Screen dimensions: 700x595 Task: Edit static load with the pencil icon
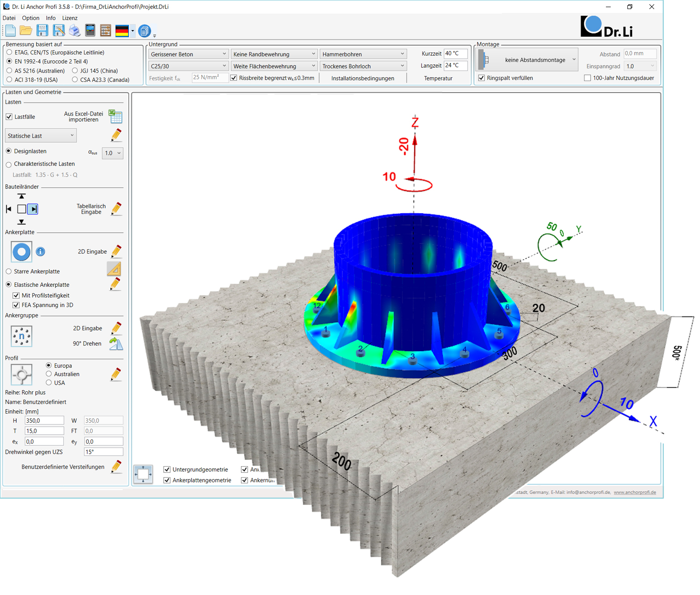tap(117, 135)
